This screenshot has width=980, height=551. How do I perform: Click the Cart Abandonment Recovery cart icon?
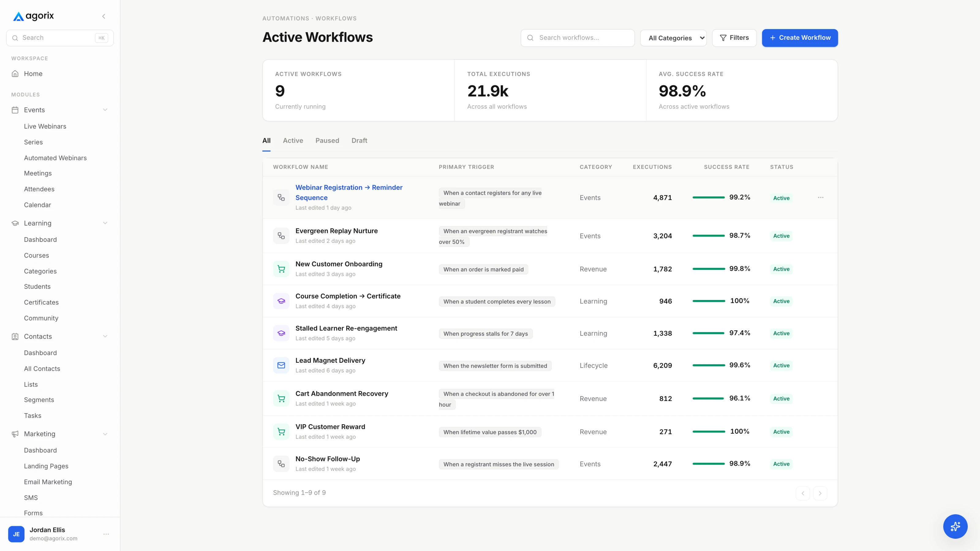(x=281, y=399)
